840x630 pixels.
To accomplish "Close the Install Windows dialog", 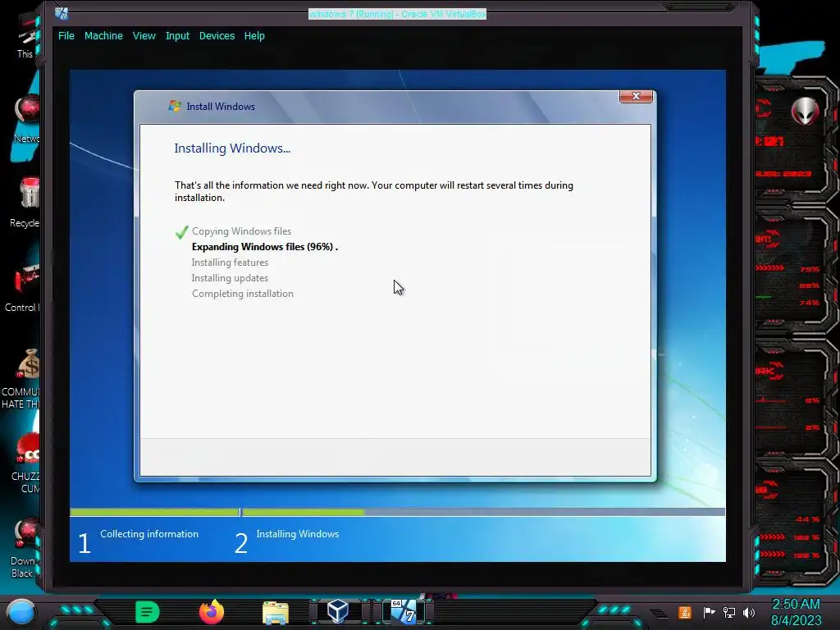I will (x=636, y=96).
